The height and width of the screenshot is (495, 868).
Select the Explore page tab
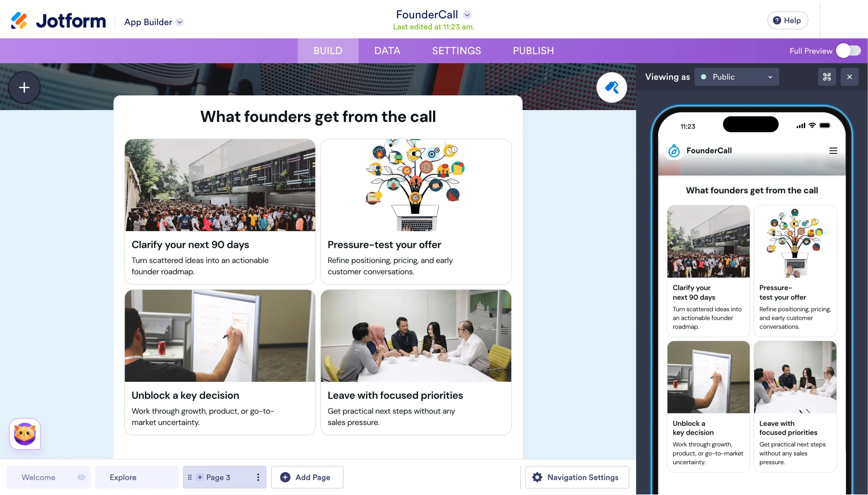pos(136,477)
